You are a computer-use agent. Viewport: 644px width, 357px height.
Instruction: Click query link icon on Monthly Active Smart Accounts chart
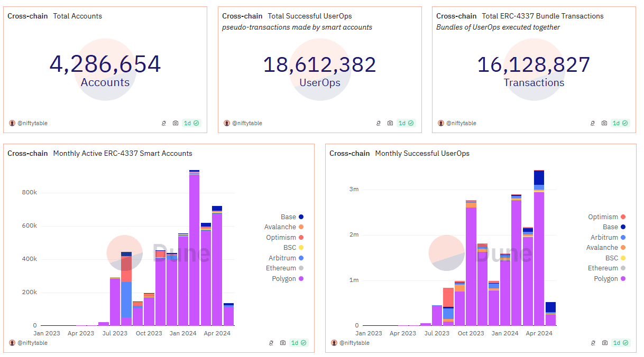pyautogui.click(x=271, y=343)
